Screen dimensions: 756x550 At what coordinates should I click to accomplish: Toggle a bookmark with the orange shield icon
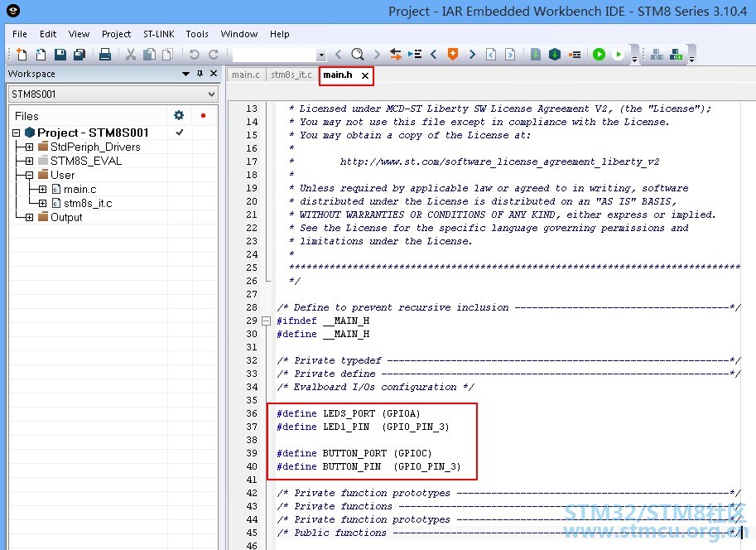[453, 54]
